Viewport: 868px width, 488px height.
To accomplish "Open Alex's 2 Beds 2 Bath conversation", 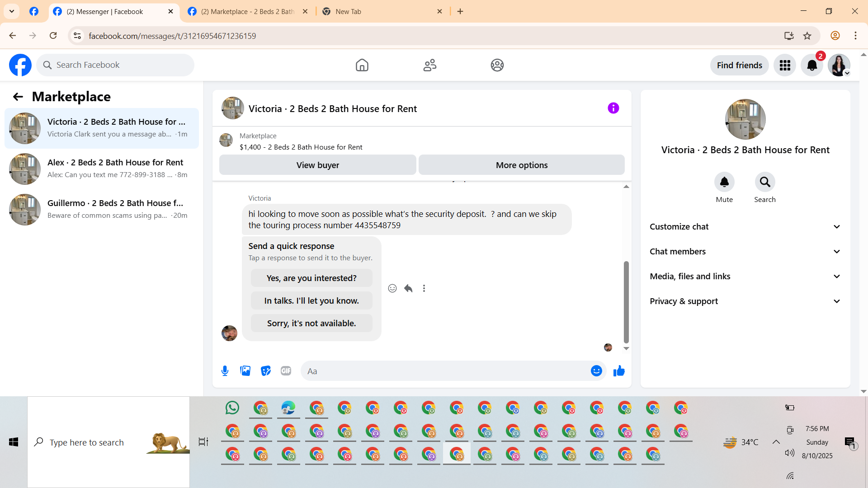I will click(x=102, y=169).
